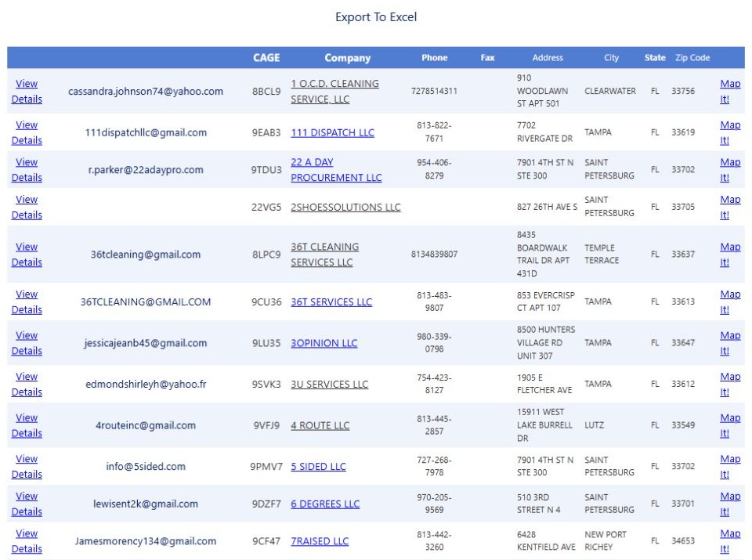Click Map It! for the Lutz 33549 row
Screen dimensions: 752x560
[x=730, y=425]
